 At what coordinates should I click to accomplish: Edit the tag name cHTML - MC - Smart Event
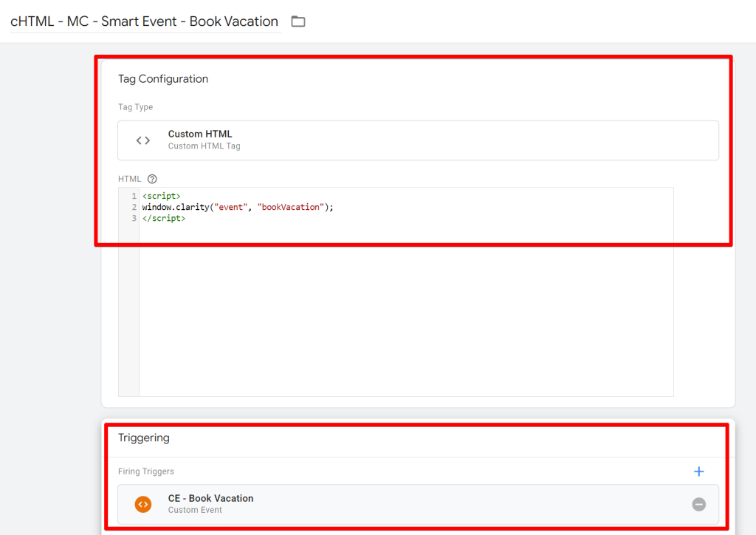point(144,21)
